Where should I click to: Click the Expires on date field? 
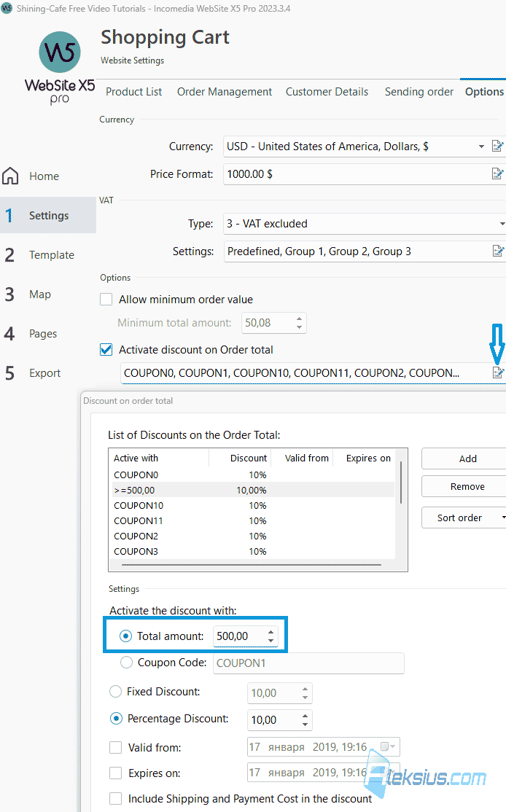click(x=324, y=772)
